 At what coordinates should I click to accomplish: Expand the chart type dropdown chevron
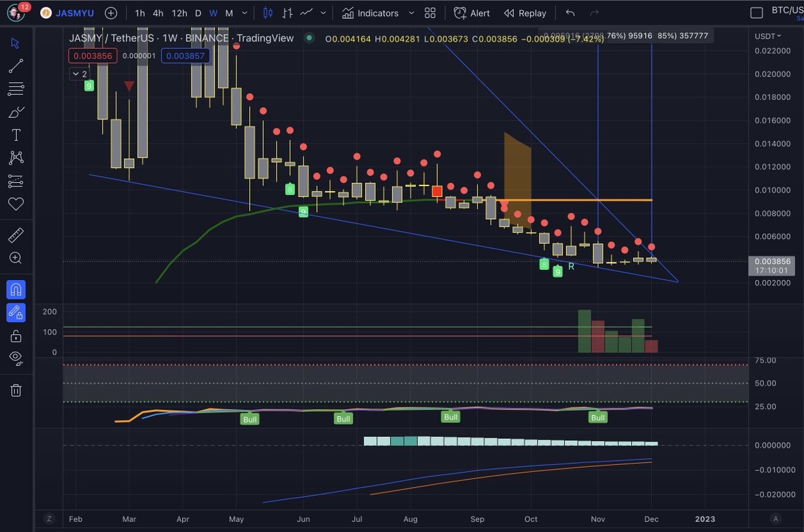coord(322,12)
